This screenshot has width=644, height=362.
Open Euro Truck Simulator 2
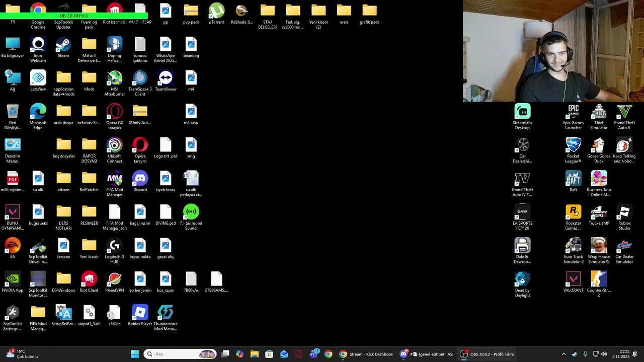[573, 251]
